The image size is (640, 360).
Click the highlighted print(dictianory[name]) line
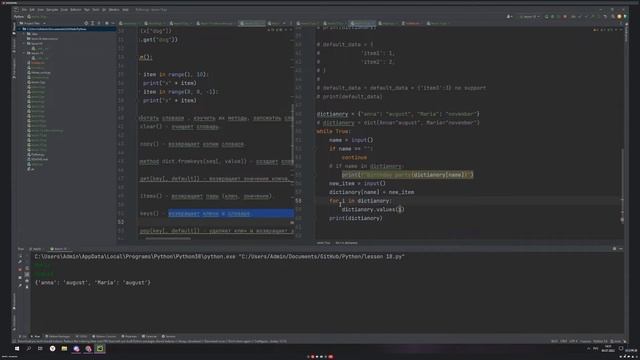(407, 175)
